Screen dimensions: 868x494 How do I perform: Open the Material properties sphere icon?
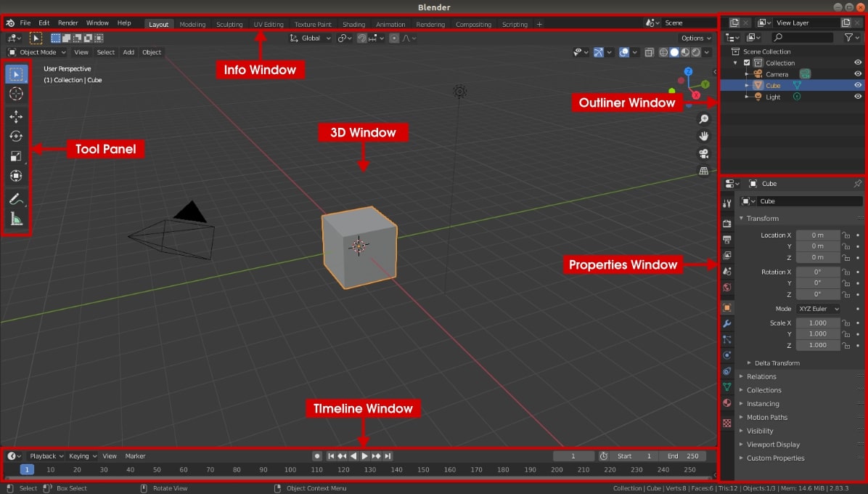click(x=726, y=402)
